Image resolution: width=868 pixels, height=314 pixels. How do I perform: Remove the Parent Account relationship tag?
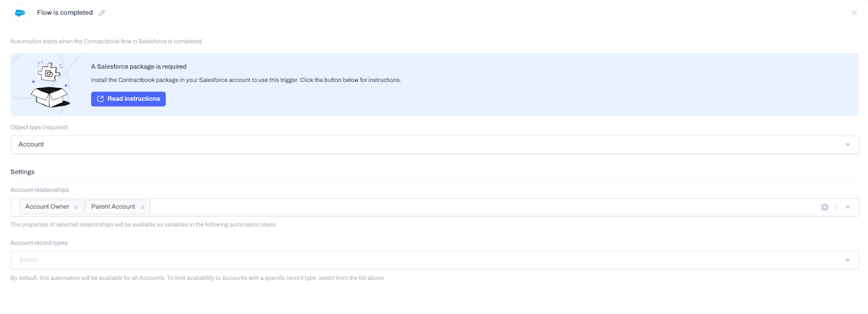pos(142,208)
